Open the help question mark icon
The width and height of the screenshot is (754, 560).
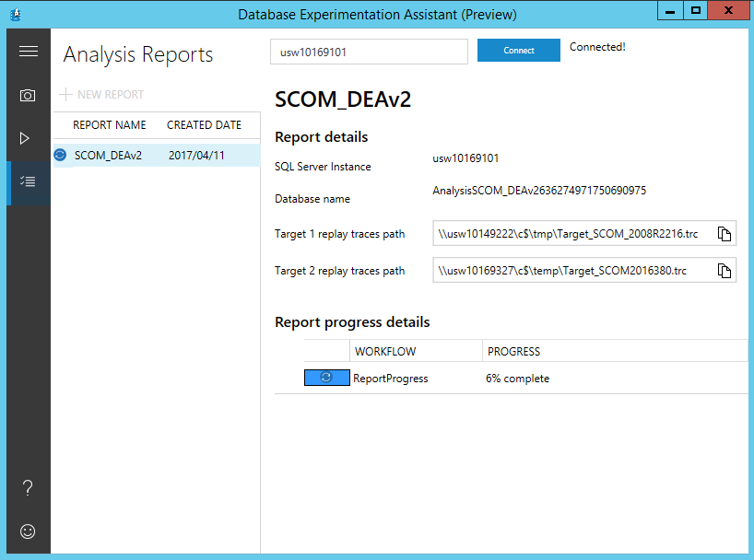tap(28, 487)
